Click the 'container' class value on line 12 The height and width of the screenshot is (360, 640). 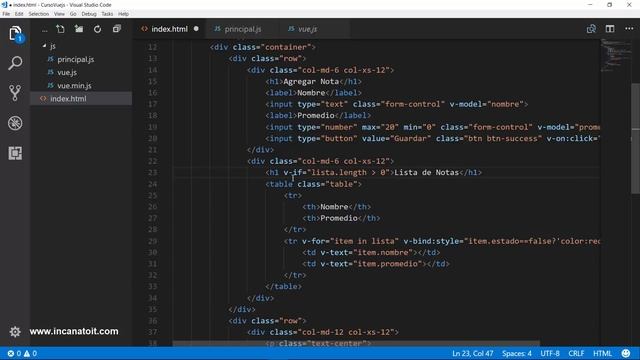coord(286,47)
